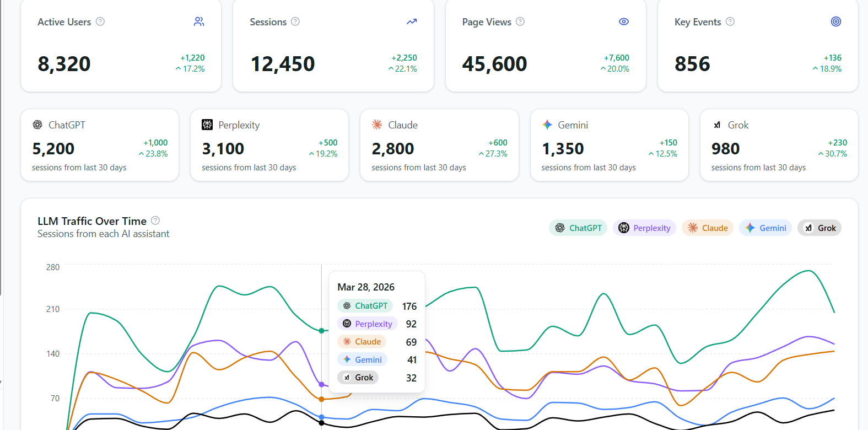Click the +7,600 change on Page Views
868x430 pixels.
(x=616, y=58)
